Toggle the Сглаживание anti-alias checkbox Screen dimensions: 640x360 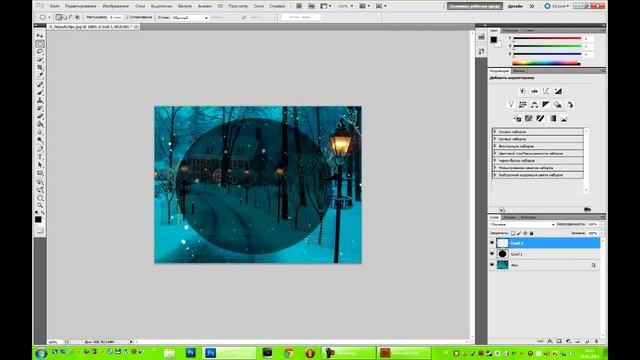pos(127,18)
